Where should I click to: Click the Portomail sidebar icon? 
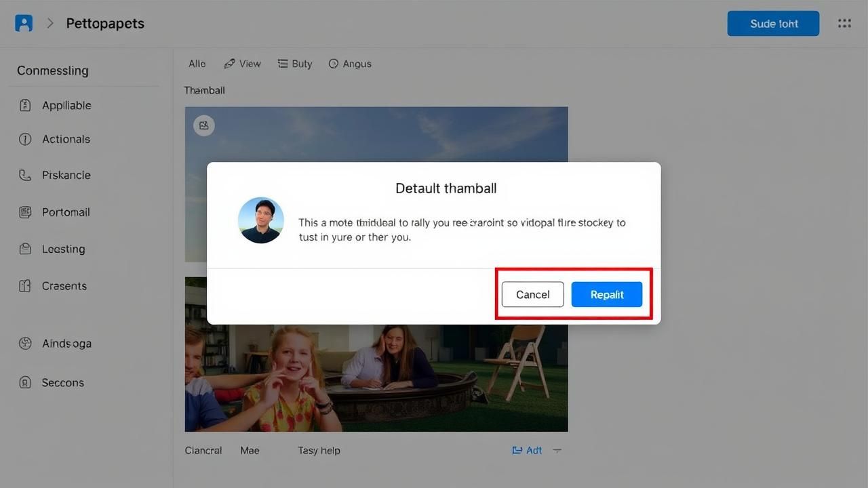[25, 212]
